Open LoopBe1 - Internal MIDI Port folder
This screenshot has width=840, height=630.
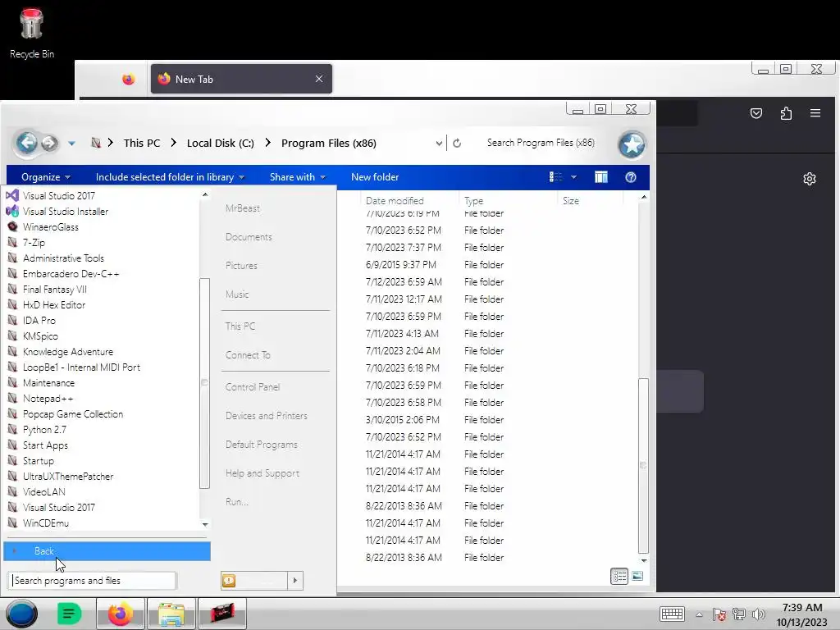[x=81, y=367]
